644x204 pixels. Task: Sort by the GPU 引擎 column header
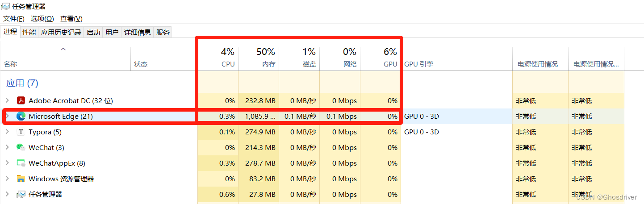(x=419, y=64)
